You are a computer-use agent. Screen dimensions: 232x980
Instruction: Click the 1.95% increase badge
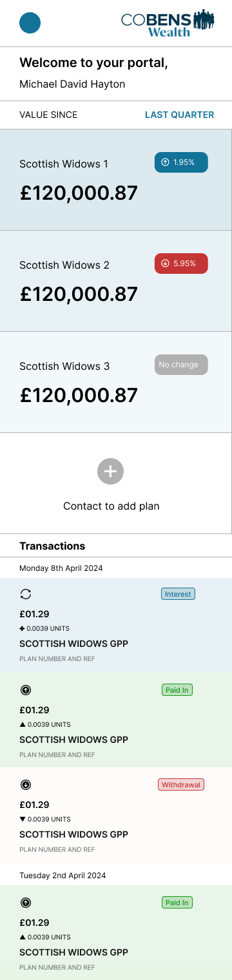pos(181,162)
